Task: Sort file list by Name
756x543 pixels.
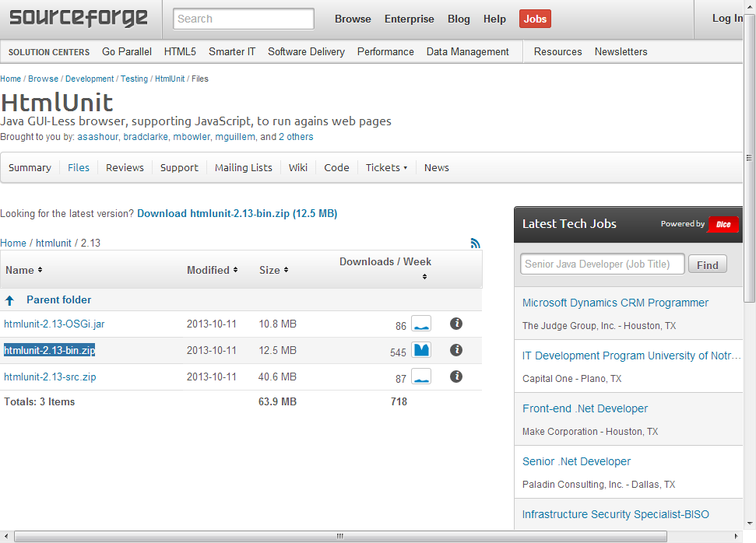Action: [23, 270]
